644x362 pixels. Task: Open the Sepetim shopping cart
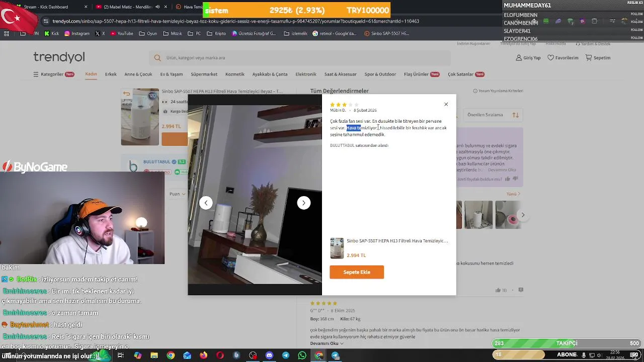598,58
